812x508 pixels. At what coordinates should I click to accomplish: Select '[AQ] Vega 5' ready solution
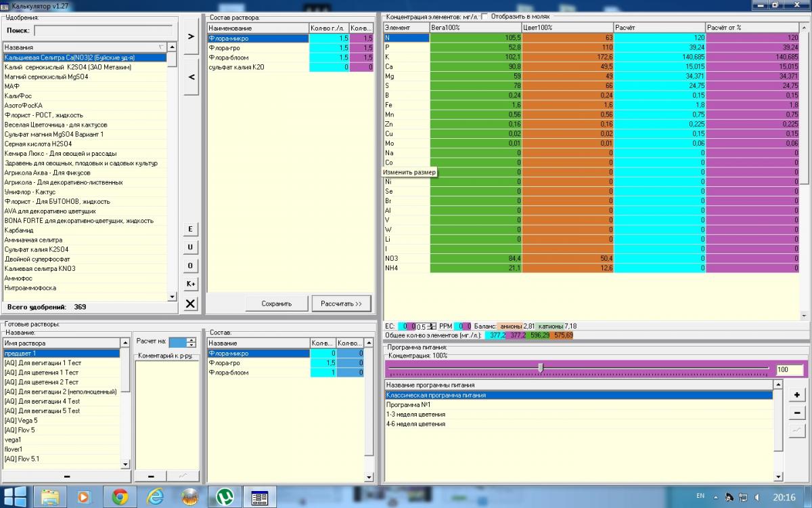click(x=20, y=421)
